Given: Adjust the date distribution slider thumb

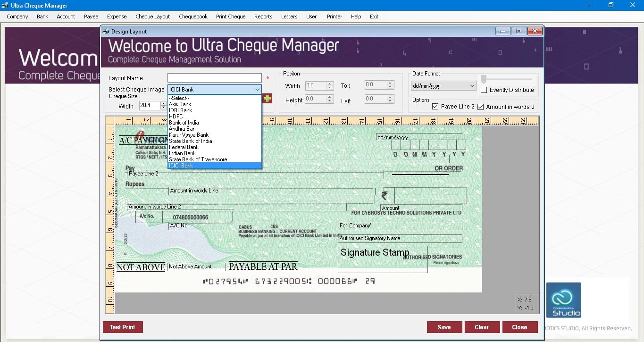Looking at the screenshot, I should point(484,79).
